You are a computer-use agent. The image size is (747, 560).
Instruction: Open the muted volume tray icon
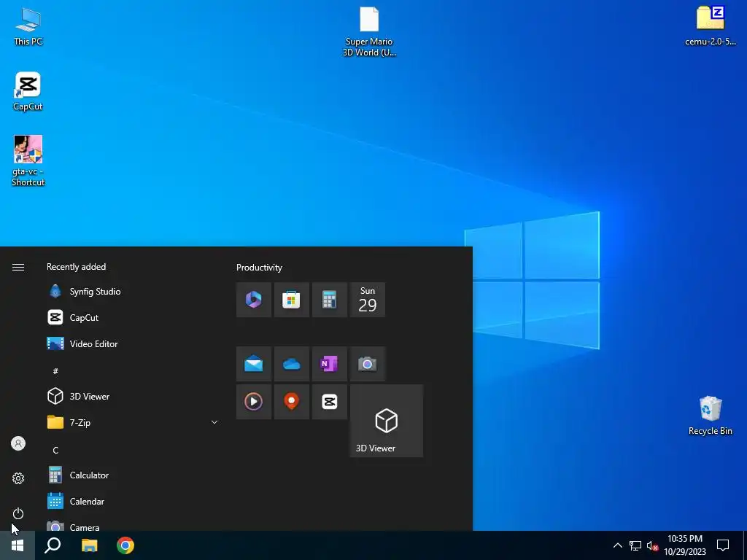[652, 545]
